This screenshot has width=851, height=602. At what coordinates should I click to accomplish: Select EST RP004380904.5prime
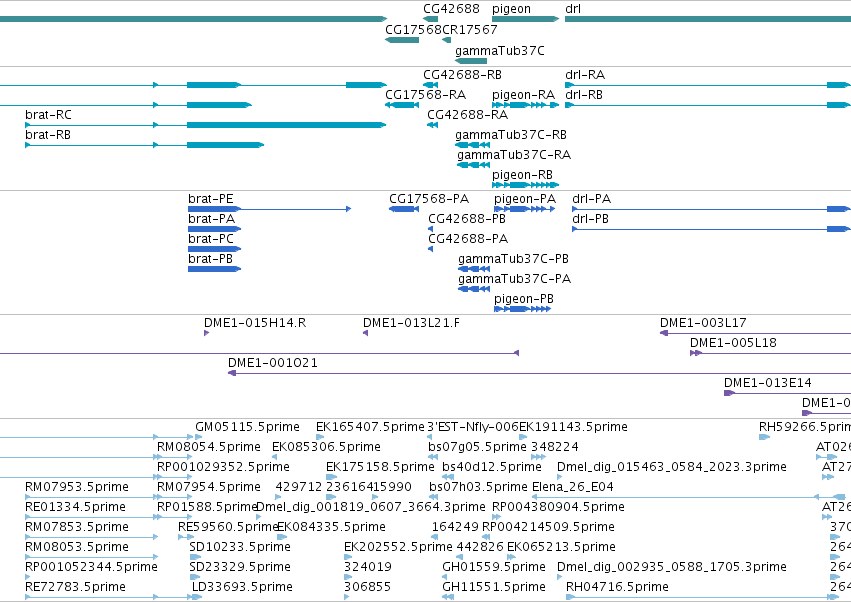(558, 508)
